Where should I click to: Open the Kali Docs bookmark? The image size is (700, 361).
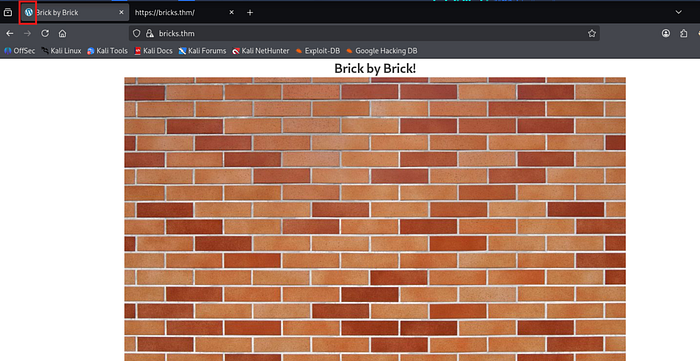(153, 51)
